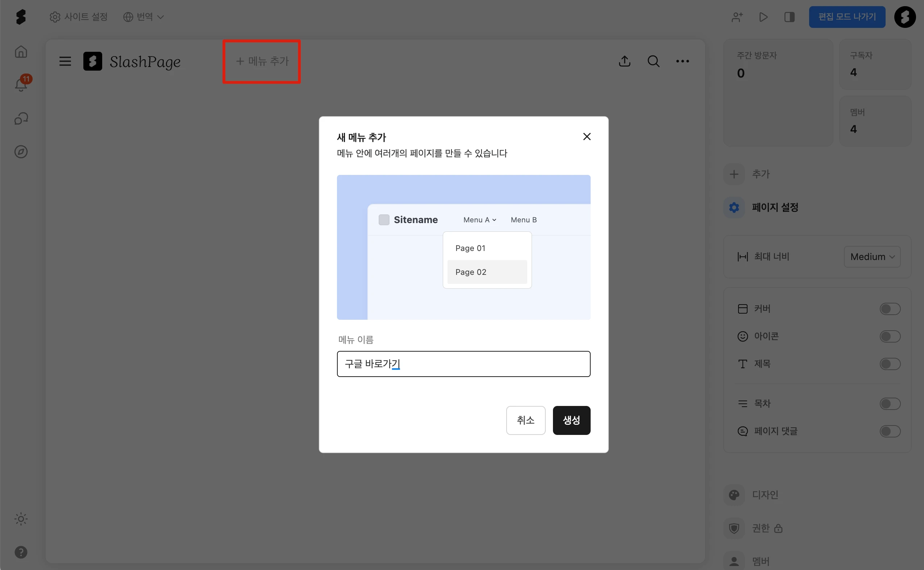This screenshot has height=570, width=924.
Task: Open the three-dots more options menu
Action: (682, 61)
